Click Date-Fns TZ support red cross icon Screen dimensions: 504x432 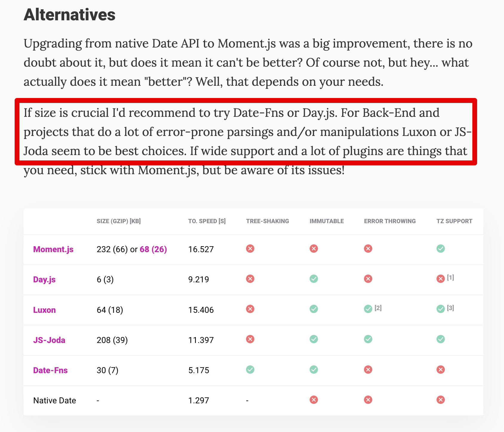pyautogui.click(x=441, y=370)
